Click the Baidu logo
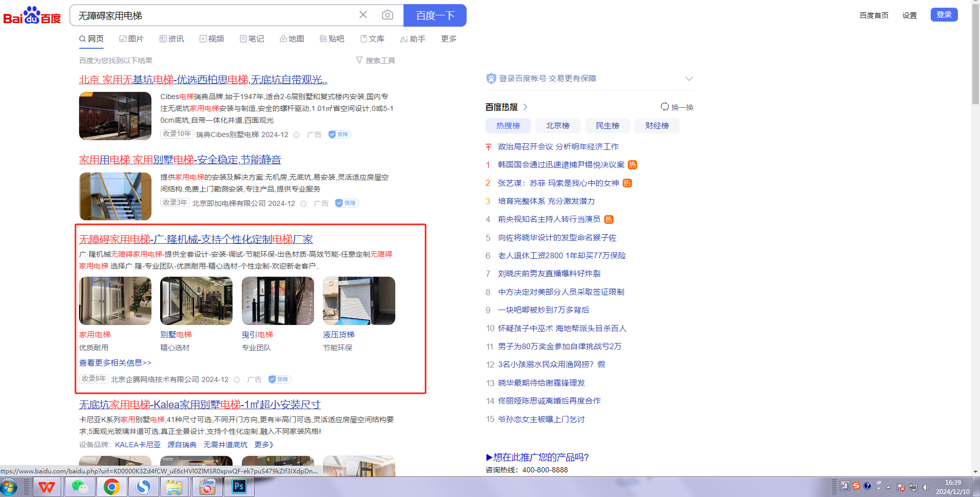980x497 pixels. (x=32, y=15)
